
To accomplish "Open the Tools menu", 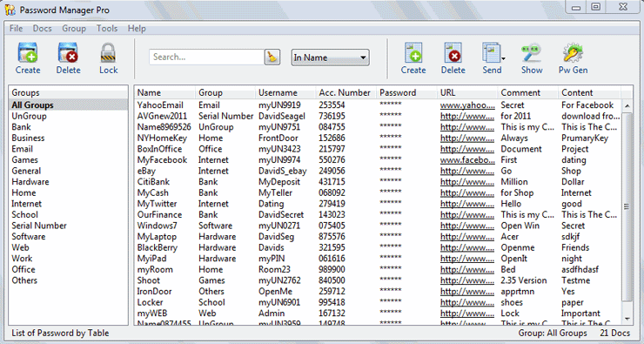I will [x=107, y=29].
